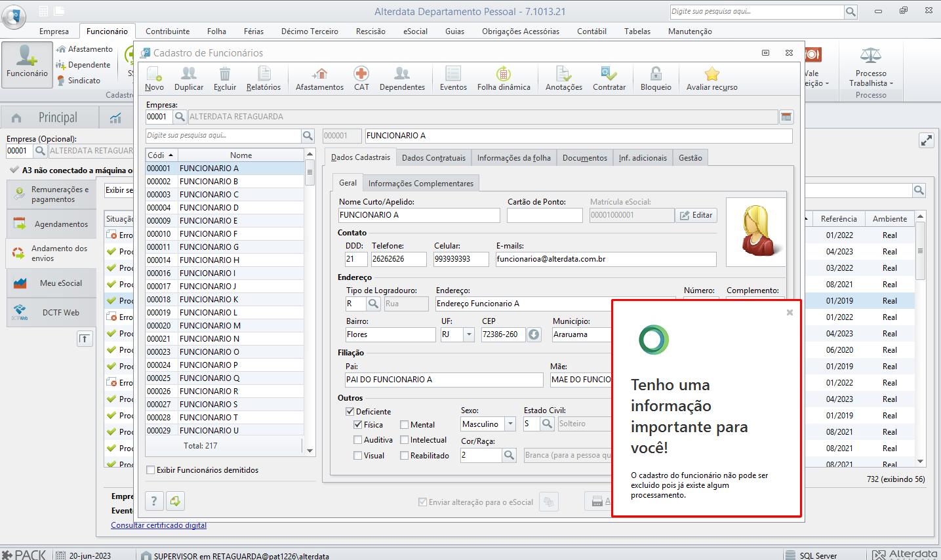Edit Matrícula eSocial with the Editar button
The height and width of the screenshot is (560, 941).
(696, 215)
